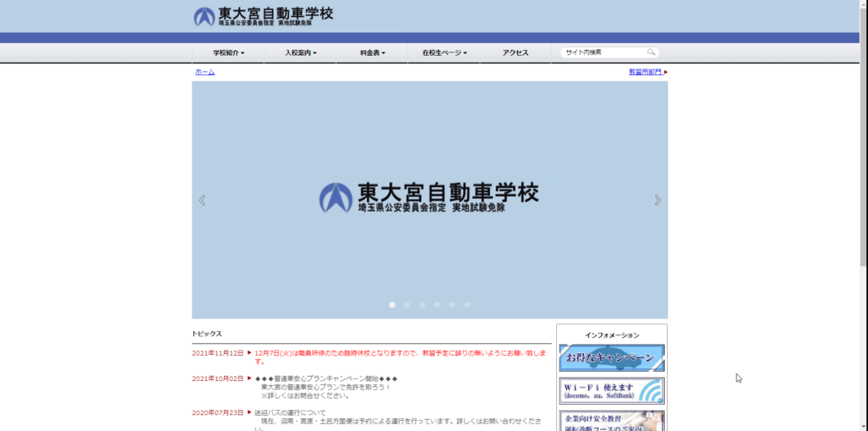Go to the previous carousel slide arrow
Screen dimensions: 868x431
[x=202, y=201]
